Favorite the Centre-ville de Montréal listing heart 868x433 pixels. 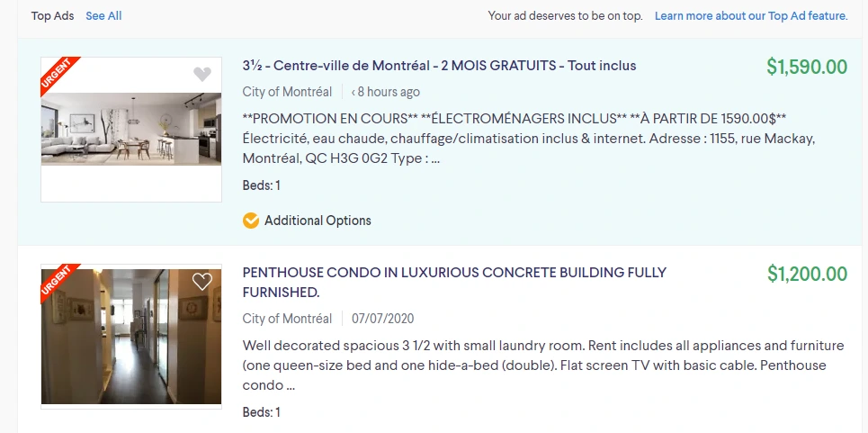(x=202, y=74)
